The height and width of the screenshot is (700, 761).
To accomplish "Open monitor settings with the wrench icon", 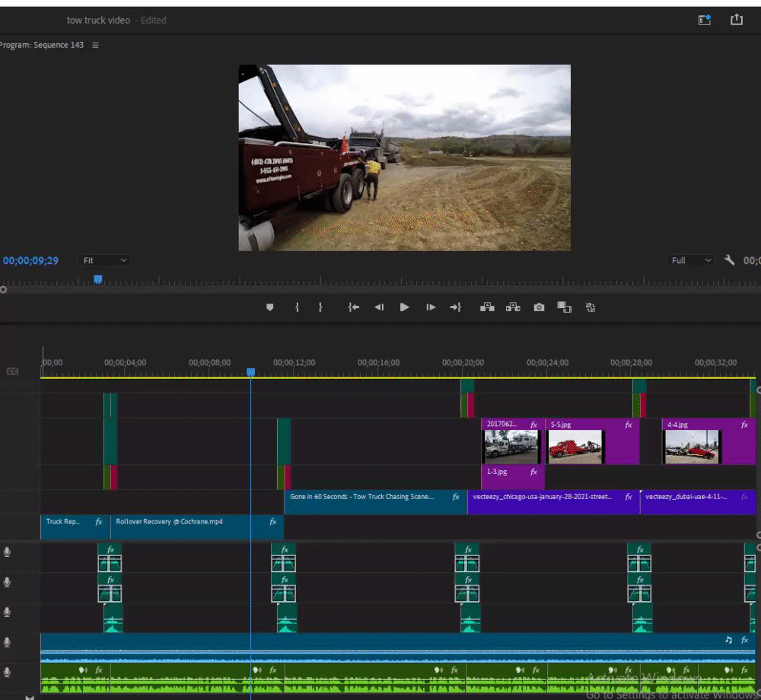I will [x=729, y=260].
